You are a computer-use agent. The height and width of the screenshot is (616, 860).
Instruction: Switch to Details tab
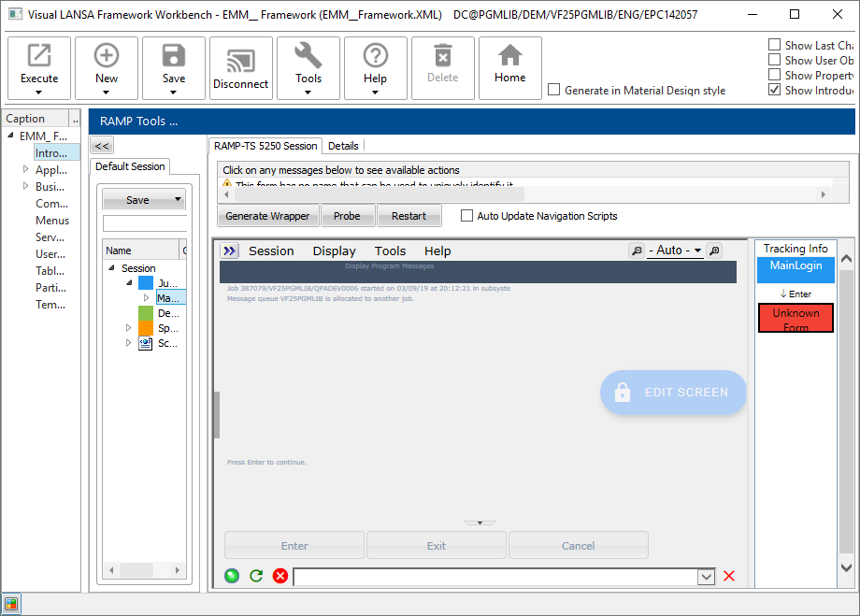[x=343, y=146]
